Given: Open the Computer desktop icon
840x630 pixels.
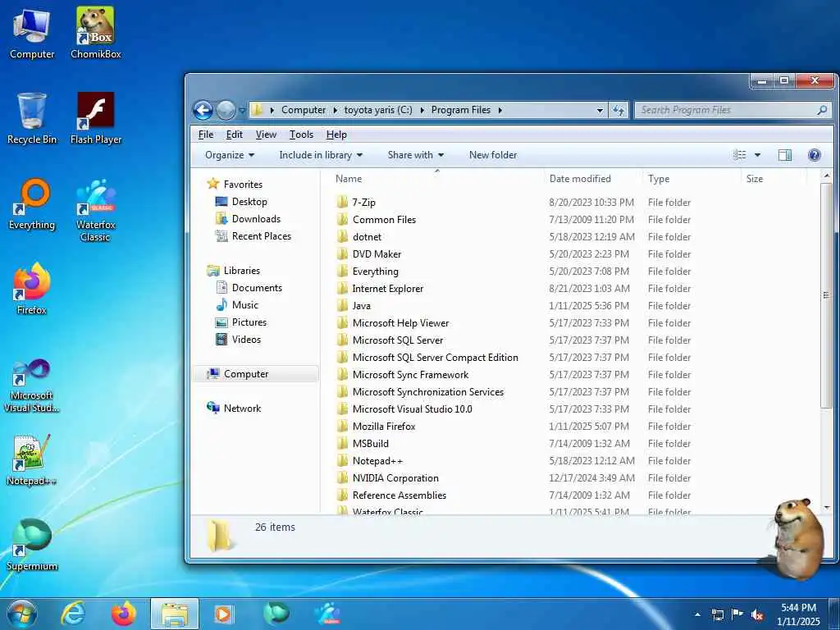Looking at the screenshot, I should click(32, 34).
